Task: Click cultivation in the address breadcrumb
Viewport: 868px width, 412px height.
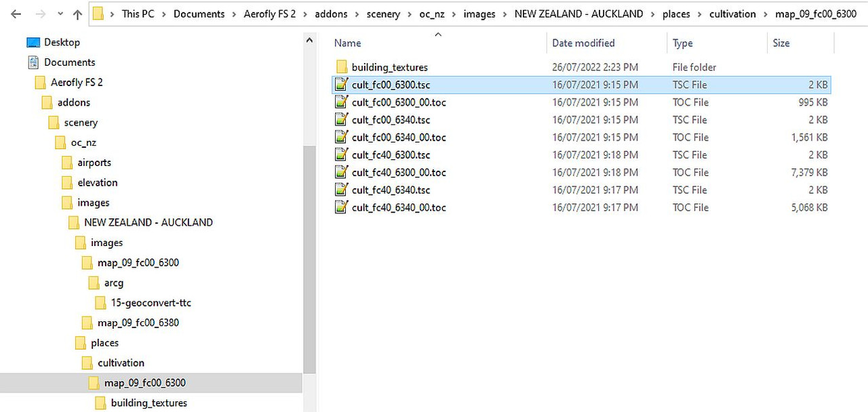Action: coord(732,14)
